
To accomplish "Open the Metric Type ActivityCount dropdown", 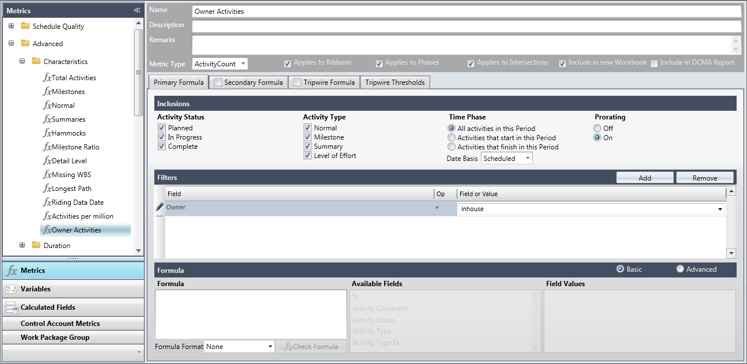I will click(220, 63).
